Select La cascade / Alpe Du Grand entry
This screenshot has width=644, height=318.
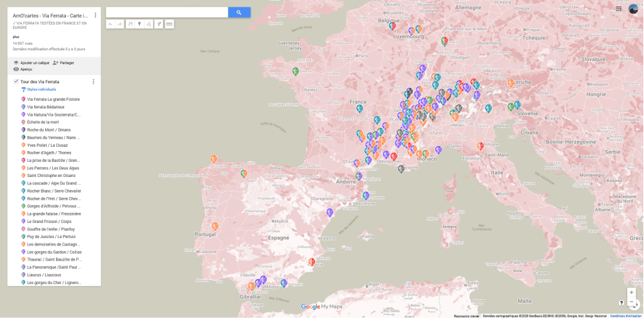coord(54,183)
